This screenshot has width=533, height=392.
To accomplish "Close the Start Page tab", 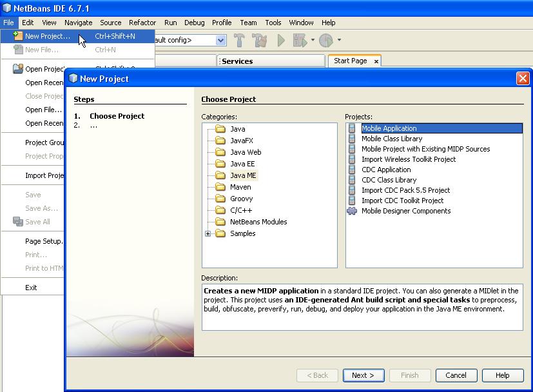I will (x=376, y=61).
